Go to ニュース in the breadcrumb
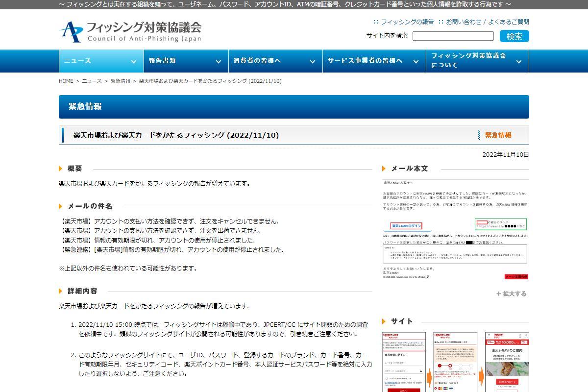This screenshot has height=392, width=588. click(x=92, y=81)
